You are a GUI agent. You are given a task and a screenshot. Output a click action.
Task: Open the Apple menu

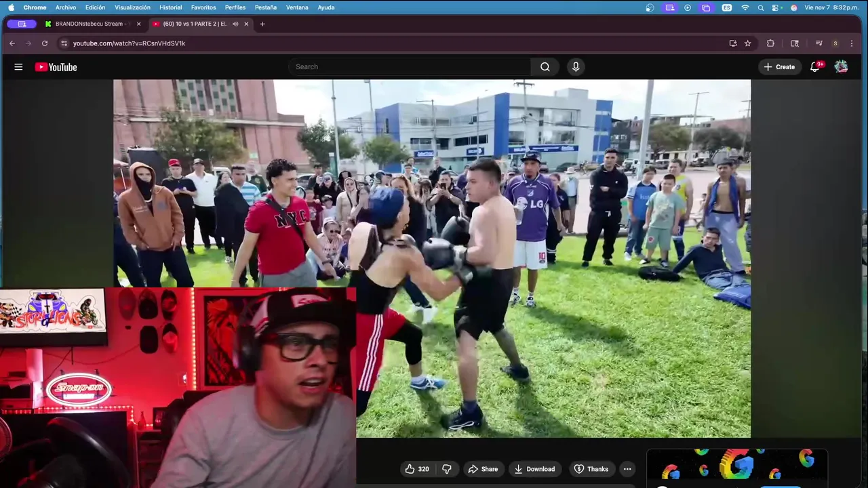[x=11, y=7]
